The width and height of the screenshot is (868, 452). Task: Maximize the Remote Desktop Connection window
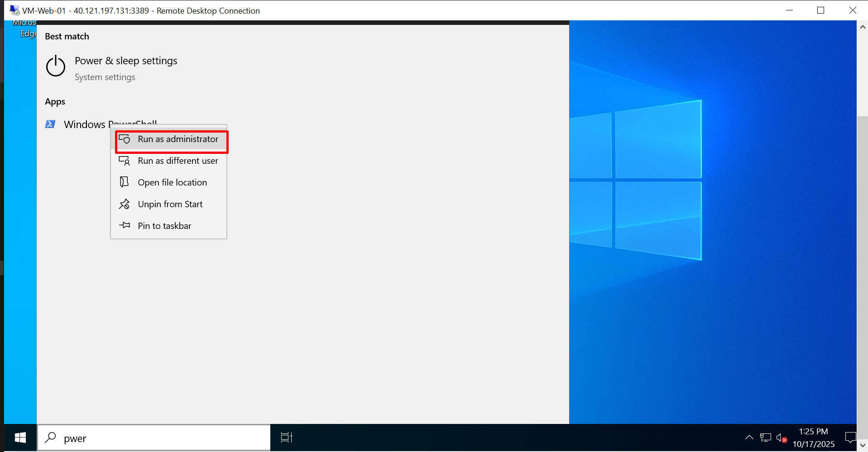point(820,10)
